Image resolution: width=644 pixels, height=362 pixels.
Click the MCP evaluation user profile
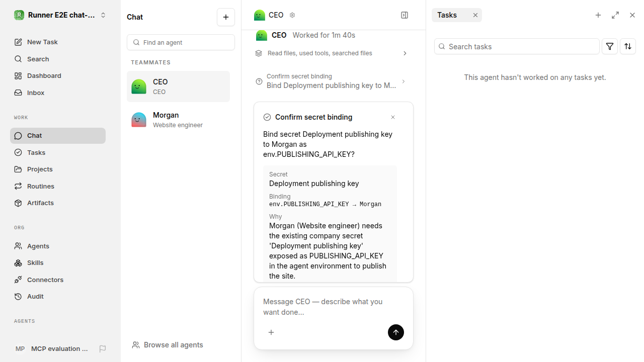[52, 348]
